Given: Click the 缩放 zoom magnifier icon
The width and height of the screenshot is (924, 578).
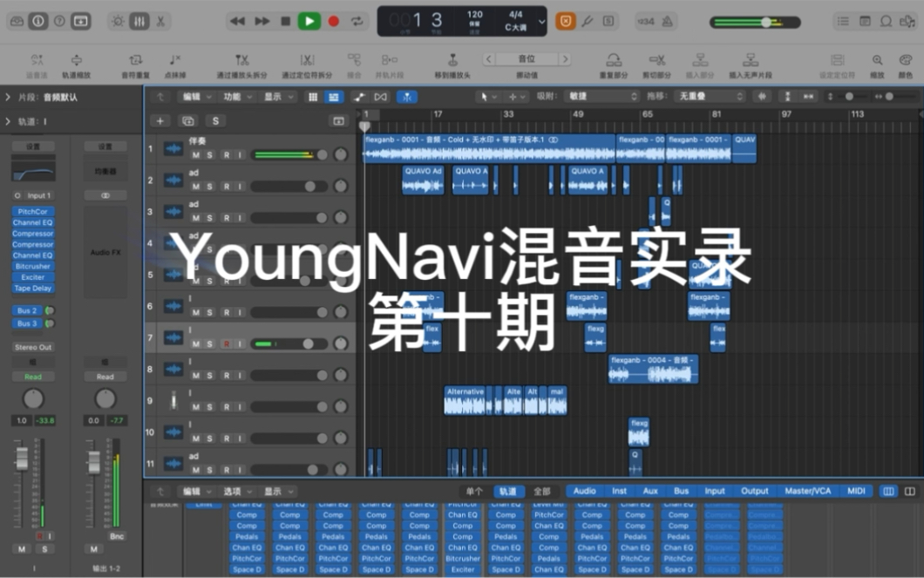Looking at the screenshot, I should (878, 60).
